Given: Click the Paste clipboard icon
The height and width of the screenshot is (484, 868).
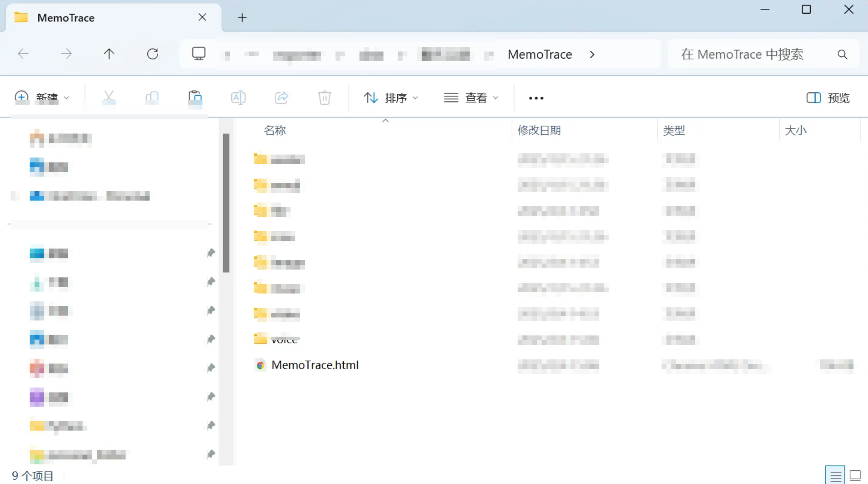Looking at the screenshot, I should [195, 97].
